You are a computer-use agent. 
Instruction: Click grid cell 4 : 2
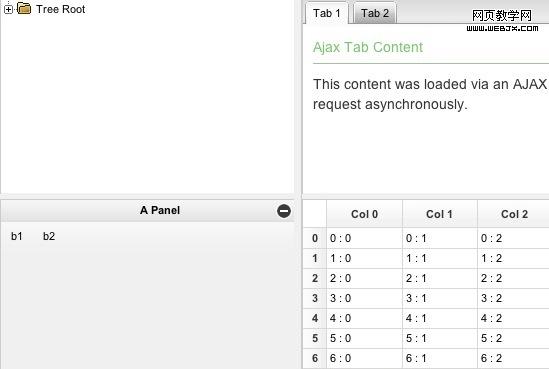(514, 318)
